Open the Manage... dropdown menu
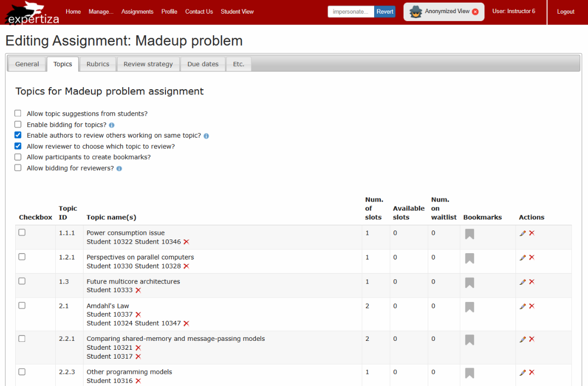This screenshot has width=588, height=386. pos(101,12)
